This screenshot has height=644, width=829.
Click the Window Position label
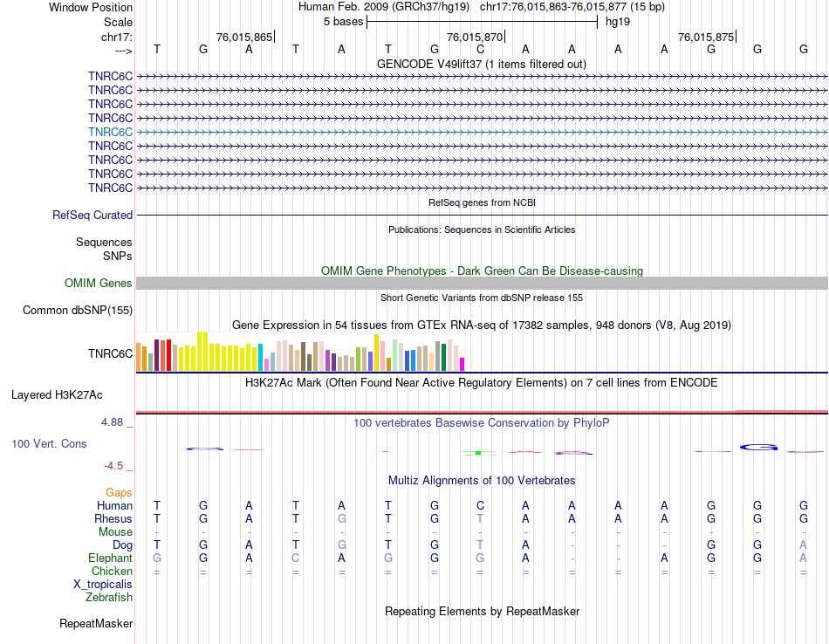click(91, 7)
